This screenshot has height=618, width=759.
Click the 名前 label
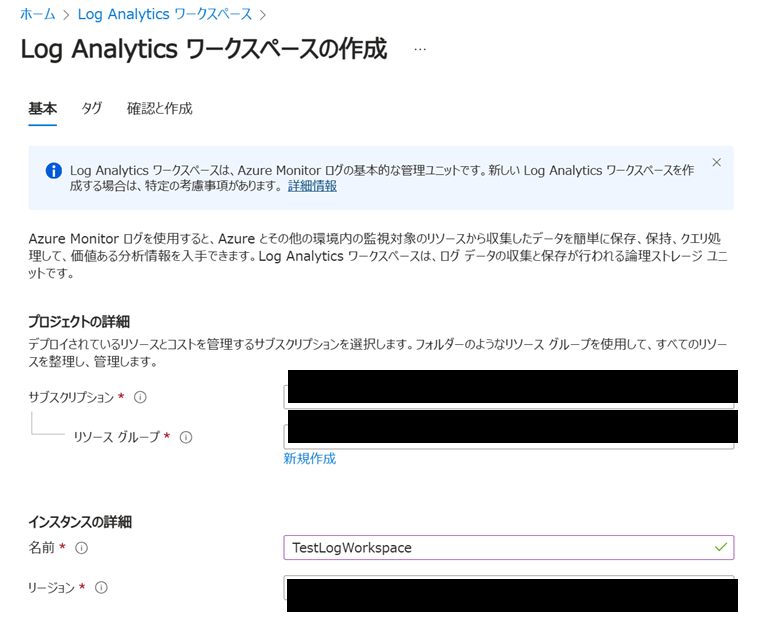coord(42,547)
